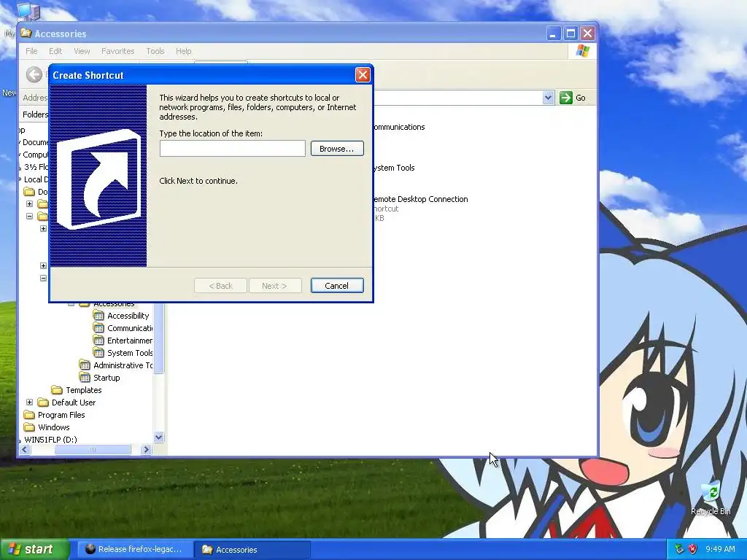
Task: Click the green Go arrow button
Action: click(x=566, y=98)
